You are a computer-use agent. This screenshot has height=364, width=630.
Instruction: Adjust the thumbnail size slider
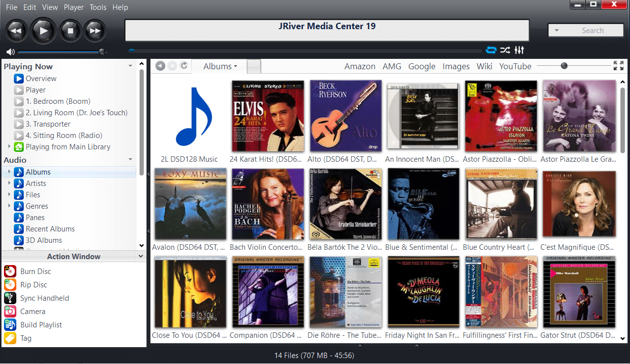[x=574, y=66]
